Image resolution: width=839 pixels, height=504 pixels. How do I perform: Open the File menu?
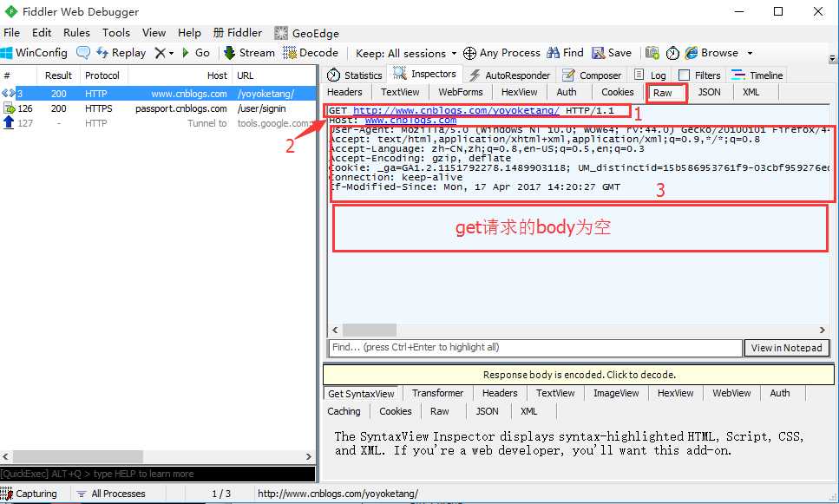click(x=11, y=33)
